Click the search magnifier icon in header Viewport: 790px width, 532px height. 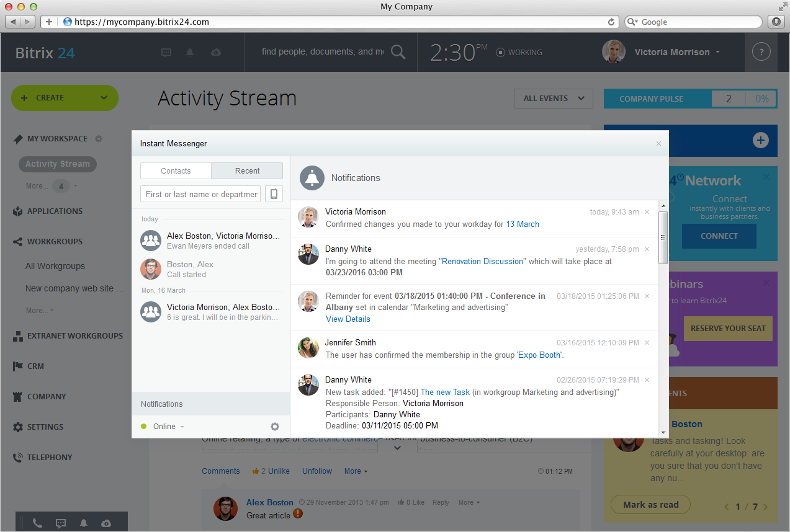[398, 52]
